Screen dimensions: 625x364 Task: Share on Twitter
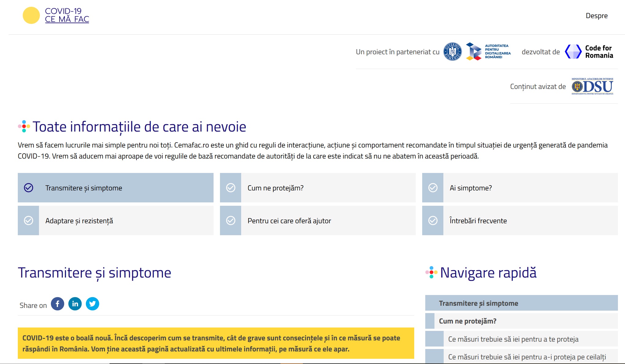[x=92, y=304]
